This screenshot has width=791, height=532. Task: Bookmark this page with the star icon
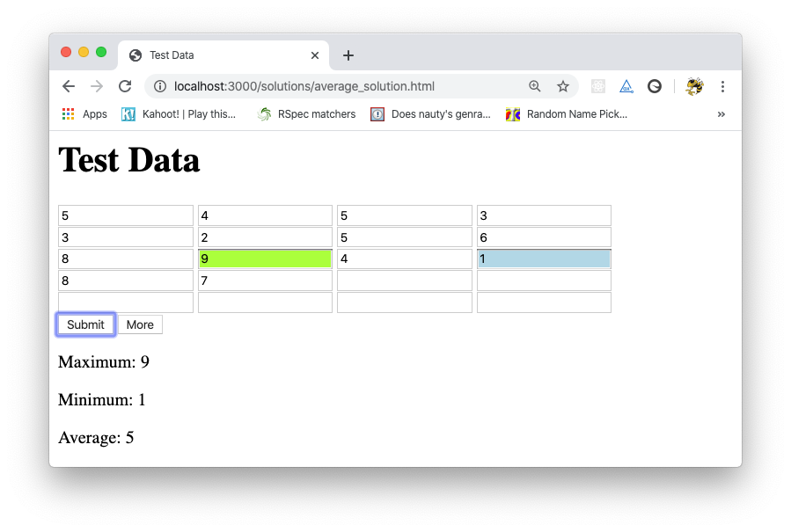(563, 86)
